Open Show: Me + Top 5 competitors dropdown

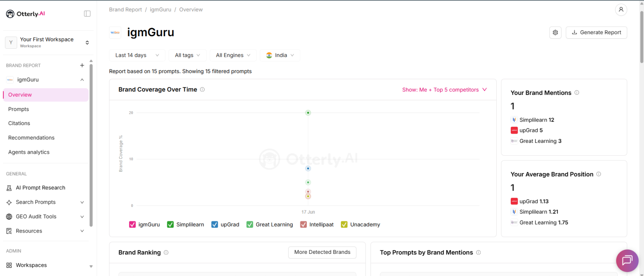444,90
